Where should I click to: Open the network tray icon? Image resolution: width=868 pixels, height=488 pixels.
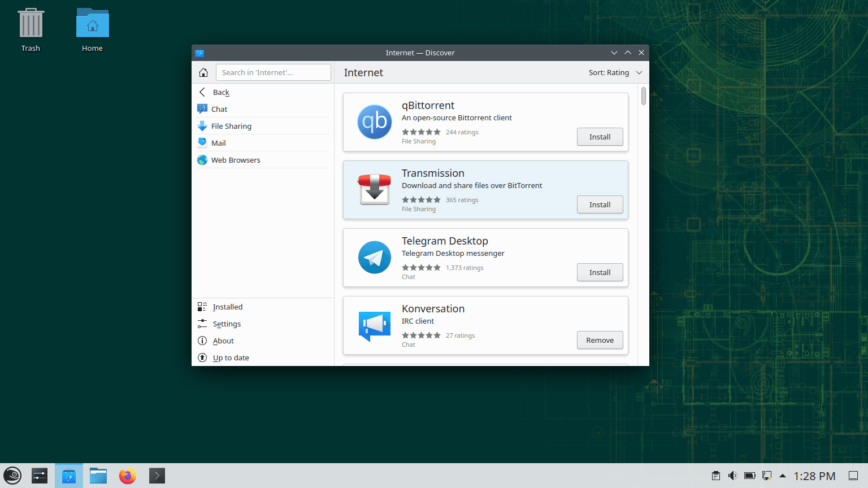tap(767, 476)
